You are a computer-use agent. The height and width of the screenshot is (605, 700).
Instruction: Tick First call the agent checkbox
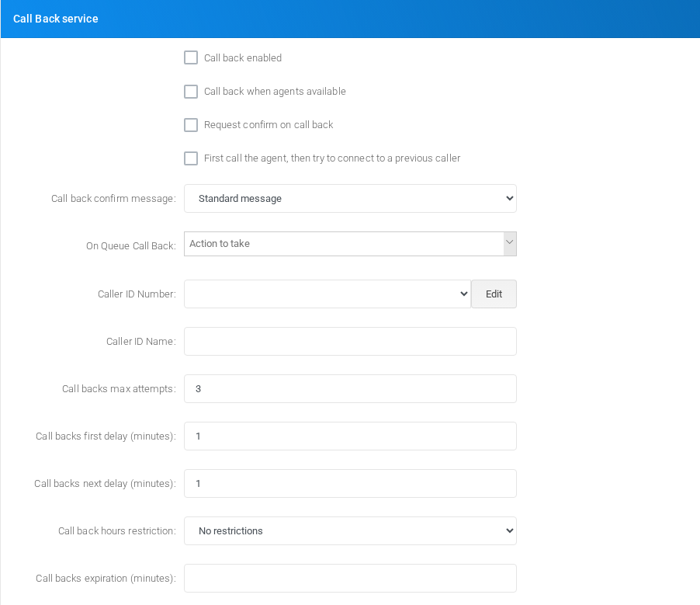click(x=191, y=158)
